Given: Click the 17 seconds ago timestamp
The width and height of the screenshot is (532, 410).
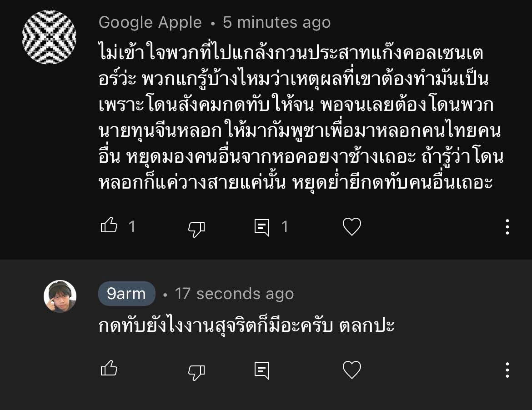Looking at the screenshot, I should point(234,294).
